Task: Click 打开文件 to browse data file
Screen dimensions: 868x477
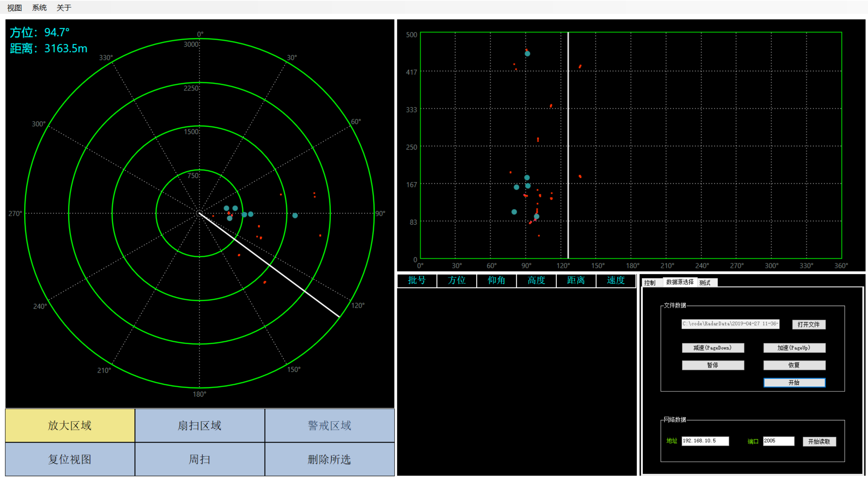Action: [x=808, y=324]
